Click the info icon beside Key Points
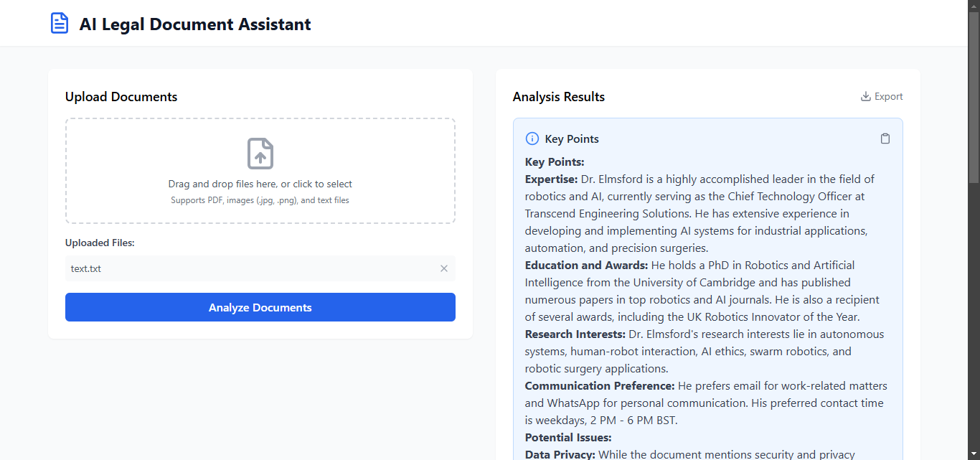 532,139
